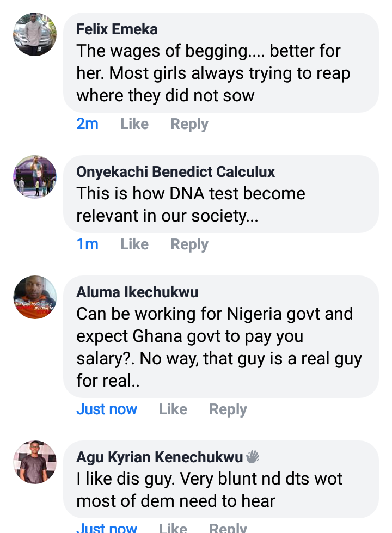Open Felix Emeka's profile name link

coord(117,29)
